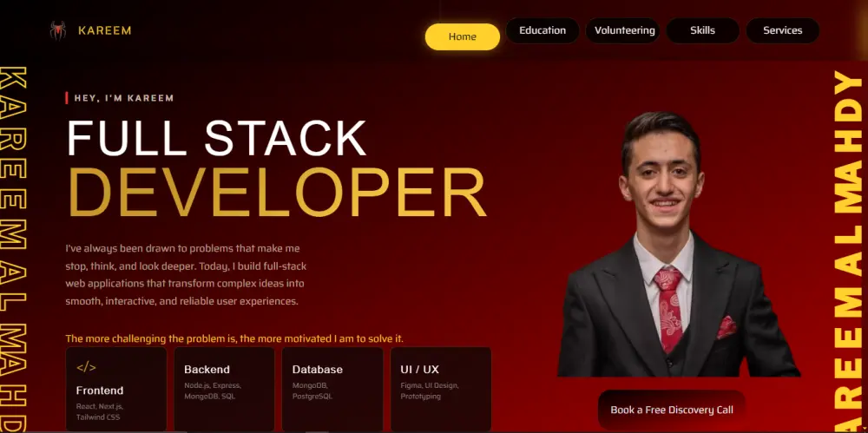This screenshot has width=868, height=433.
Task: Click the yellow 'The more challenging' quote
Action: point(234,338)
